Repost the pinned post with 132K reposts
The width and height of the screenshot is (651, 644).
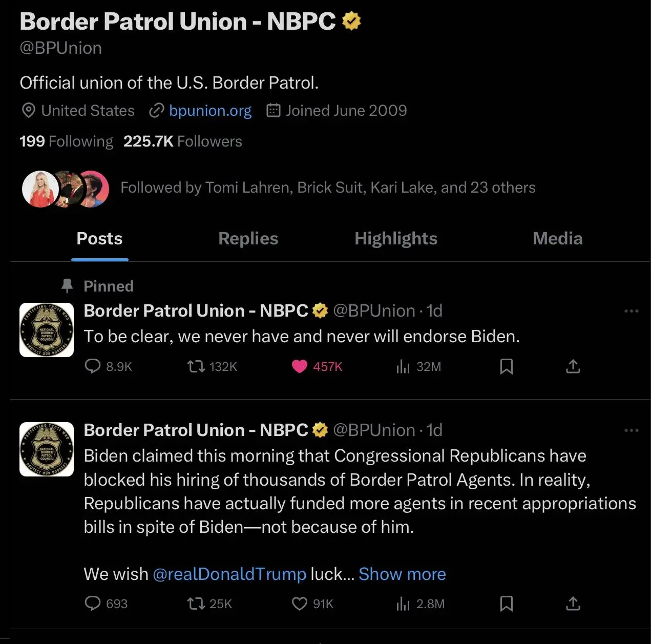[x=196, y=366]
